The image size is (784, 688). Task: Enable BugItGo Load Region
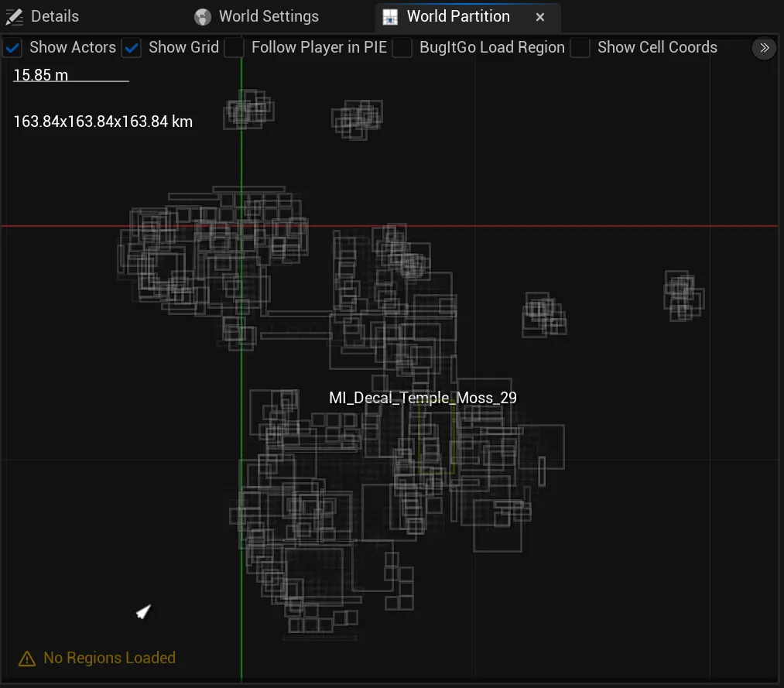[x=402, y=48]
